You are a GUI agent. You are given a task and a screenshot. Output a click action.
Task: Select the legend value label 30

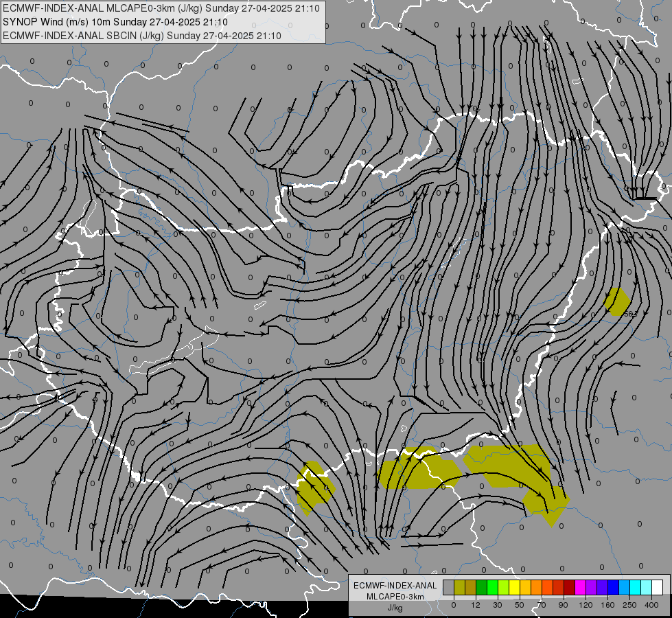pos(498,605)
